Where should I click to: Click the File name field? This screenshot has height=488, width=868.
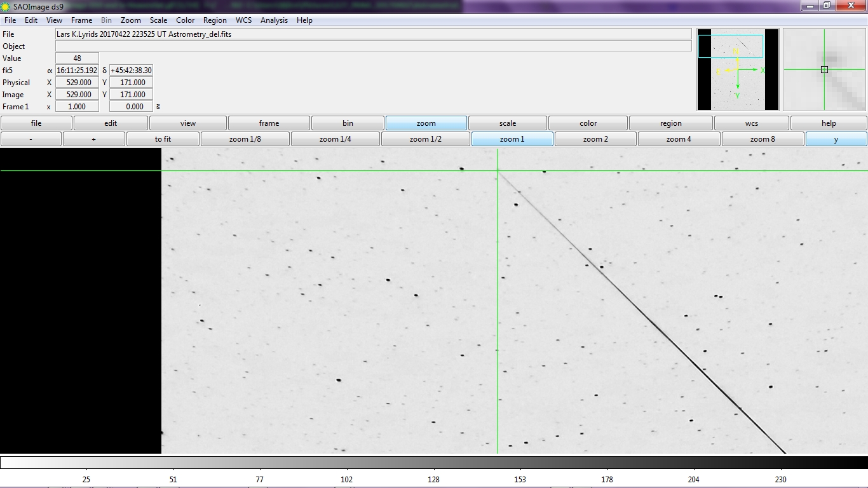[x=373, y=34]
